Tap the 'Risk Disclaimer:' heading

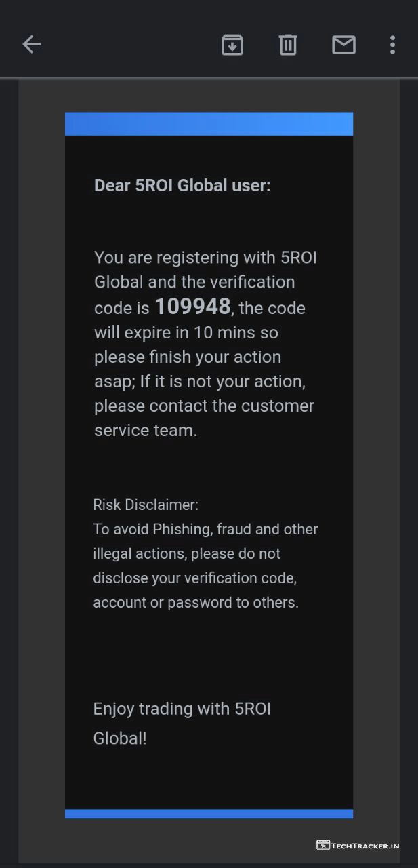[x=146, y=505]
